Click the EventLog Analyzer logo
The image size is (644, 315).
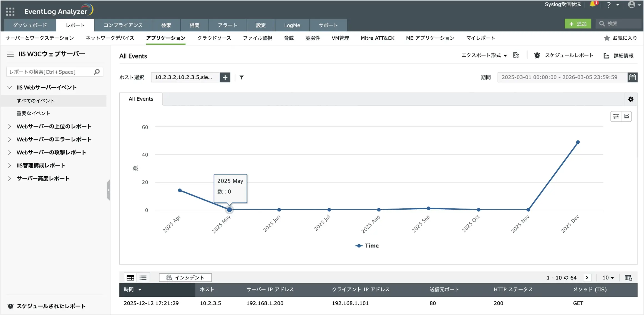59,11
